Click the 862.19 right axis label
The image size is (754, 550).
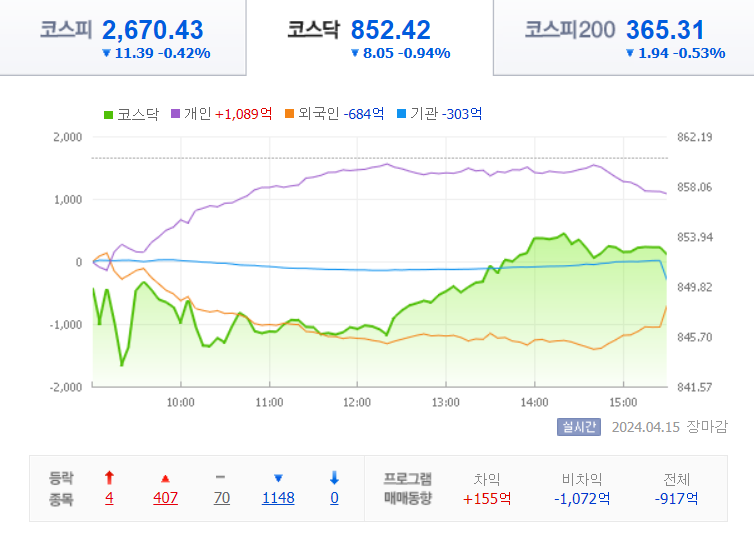point(694,137)
